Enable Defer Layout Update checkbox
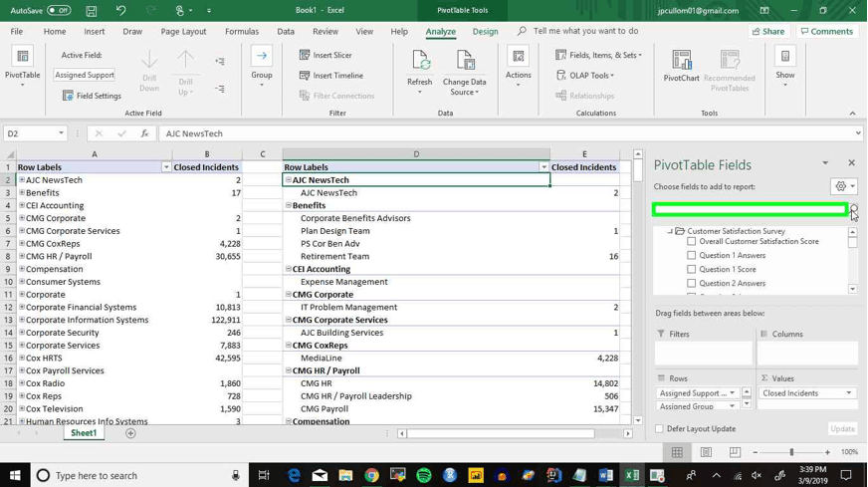 tap(659, 429)
